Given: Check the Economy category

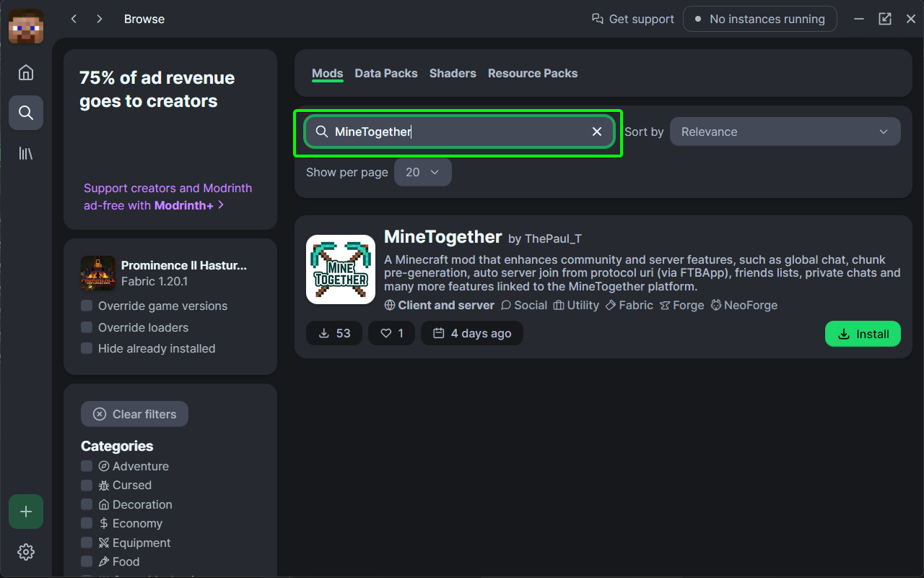Looking at the screenshot, I should coord(87,523).
